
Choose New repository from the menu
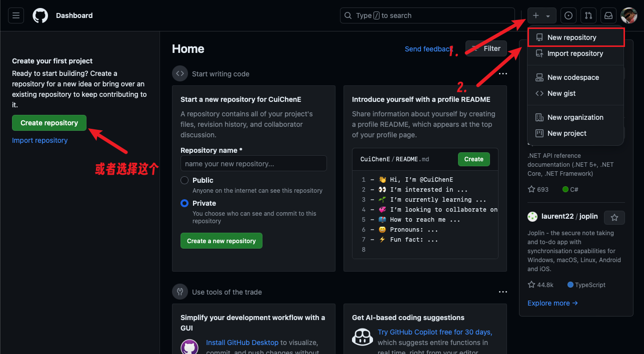[575, 37]
